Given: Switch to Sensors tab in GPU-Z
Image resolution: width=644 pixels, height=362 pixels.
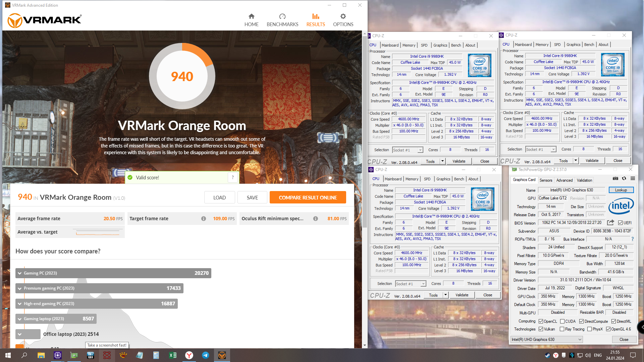Looking at the screenshot, I should click(x=546, y=180).
